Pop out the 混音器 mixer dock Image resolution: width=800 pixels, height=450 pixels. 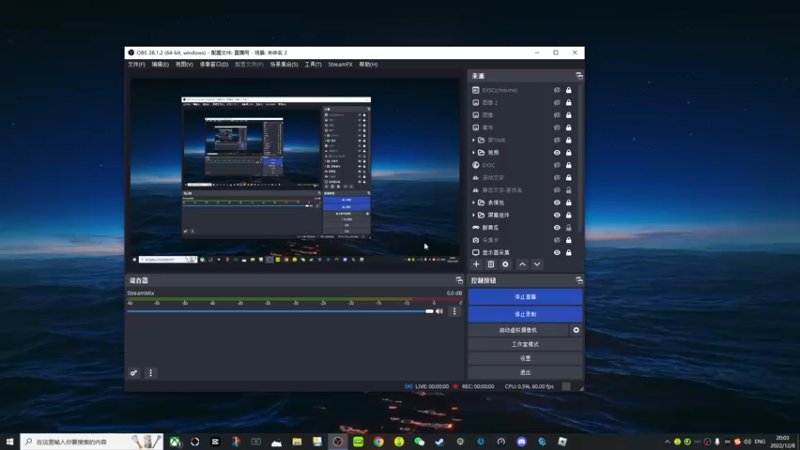tap(459, 280)
